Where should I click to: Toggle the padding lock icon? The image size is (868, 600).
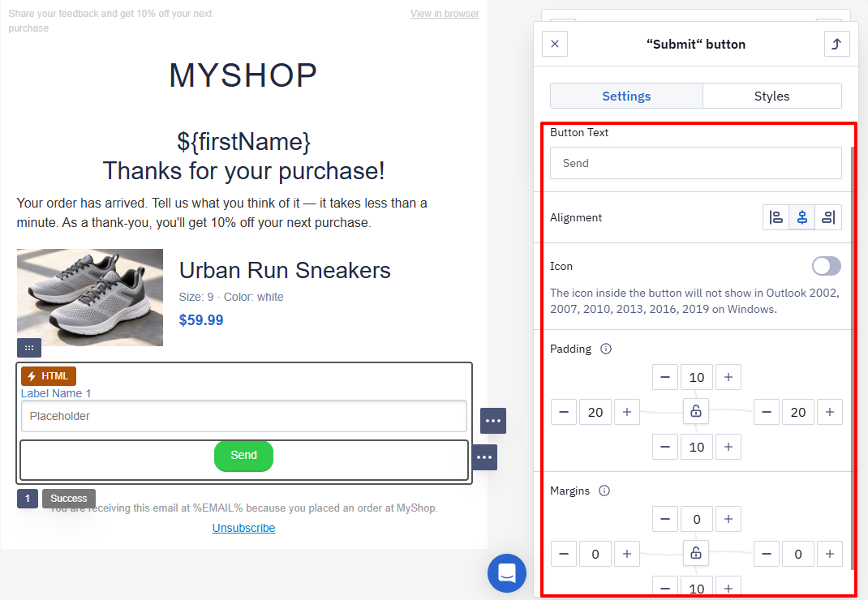(x=696, y=411)
